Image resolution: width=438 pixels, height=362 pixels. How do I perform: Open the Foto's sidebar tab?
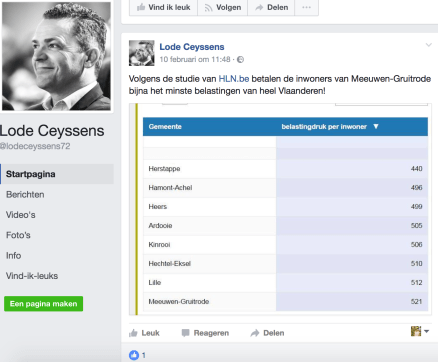point(18,235)
